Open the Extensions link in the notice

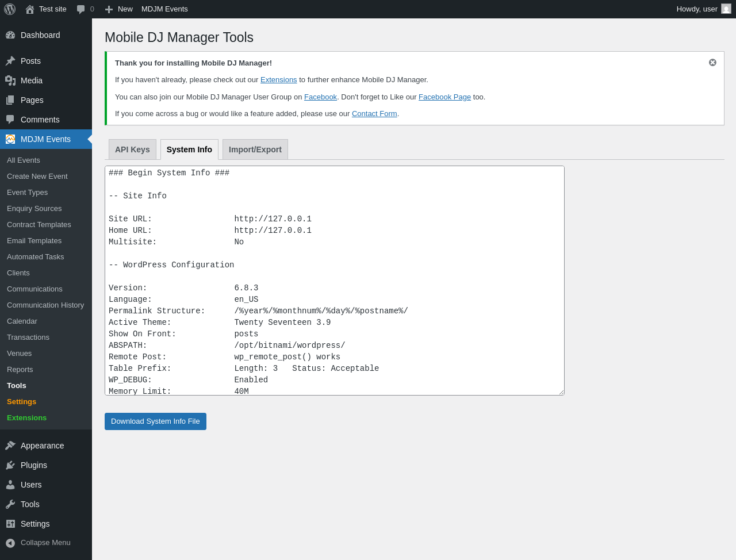278,80
